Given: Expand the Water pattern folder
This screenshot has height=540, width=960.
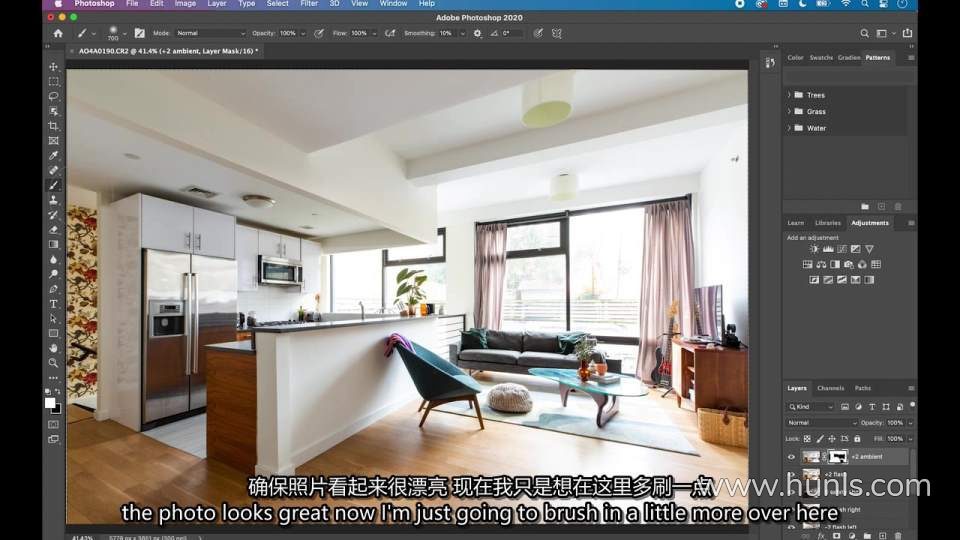Looking at the screenshot, I should pos(789,128).
